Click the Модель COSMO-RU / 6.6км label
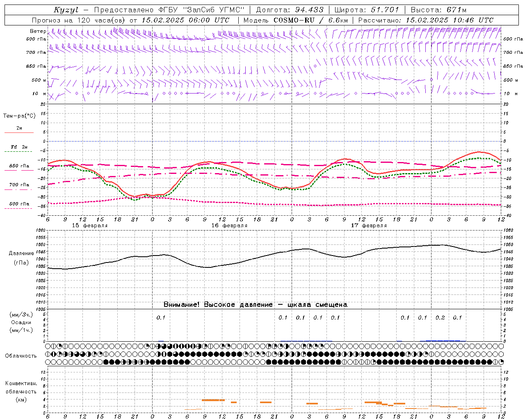The image size is (525, 420). [296, 20]
